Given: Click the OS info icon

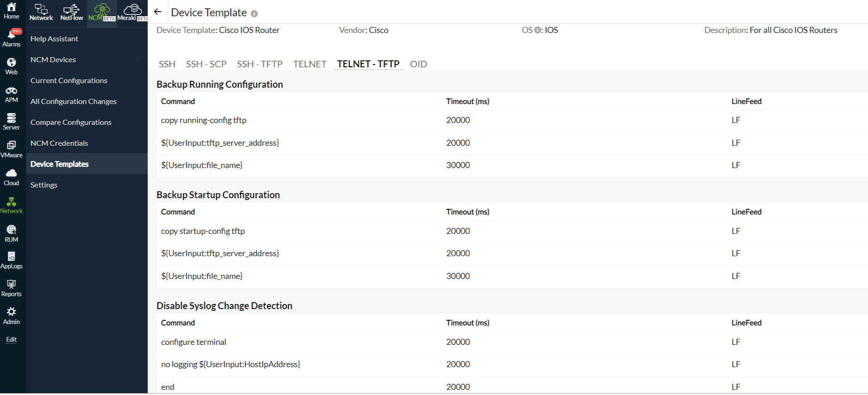Looking at the screenshot, I should tap(537, 30).
